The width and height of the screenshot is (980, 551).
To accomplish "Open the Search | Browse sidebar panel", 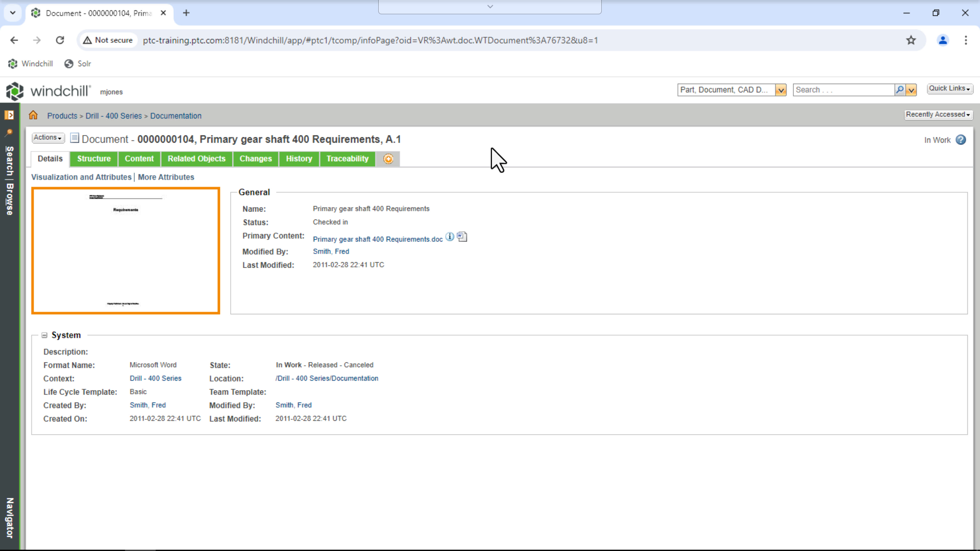I will coord(9,181).
